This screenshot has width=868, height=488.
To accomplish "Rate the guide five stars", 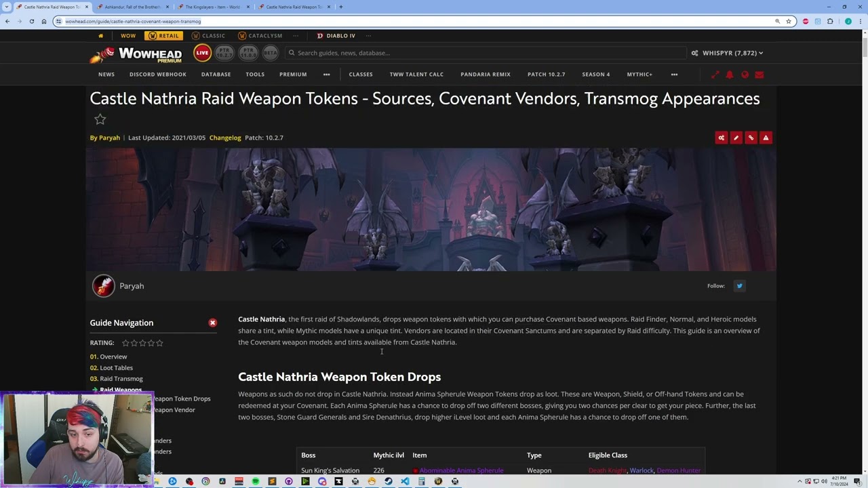I will [x=159, y=343].
